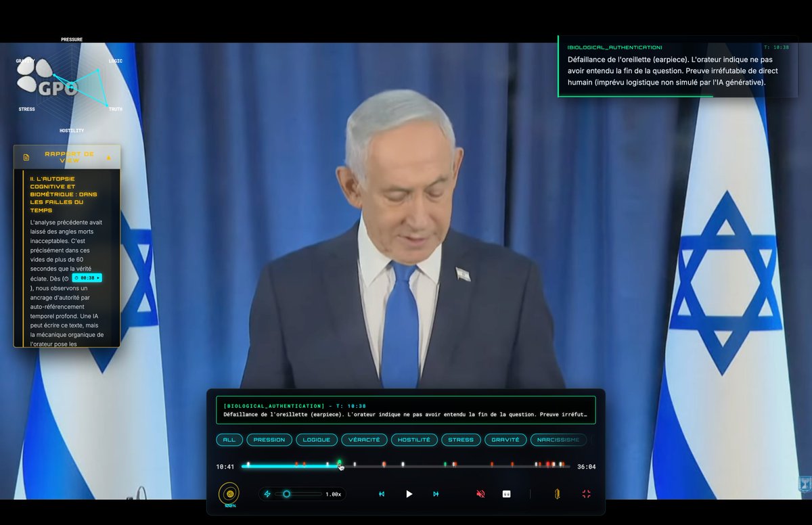Click the green timeline marker at the playhead
Image resolution: width=812 pixels, height=525 pixels.
point(340,463)
